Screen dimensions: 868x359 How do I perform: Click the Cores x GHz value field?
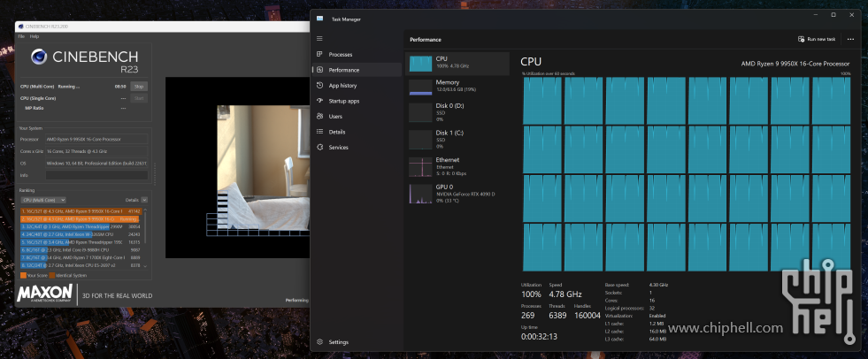96,151
